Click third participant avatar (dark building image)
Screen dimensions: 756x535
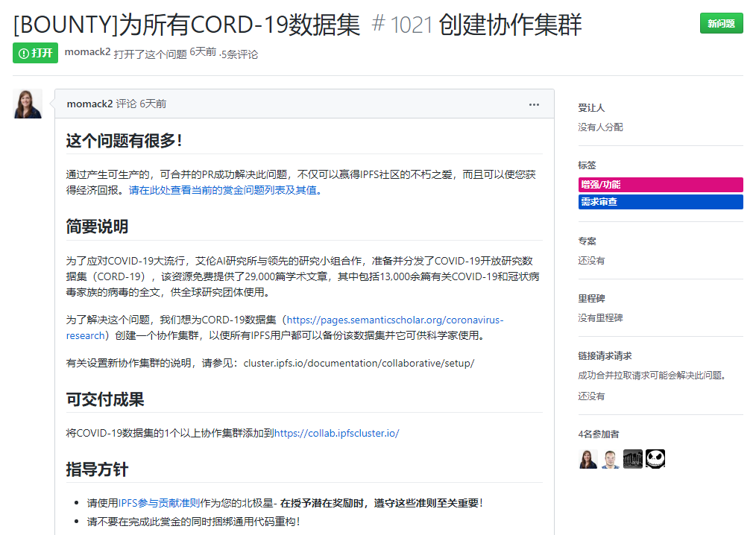[632, 459]
